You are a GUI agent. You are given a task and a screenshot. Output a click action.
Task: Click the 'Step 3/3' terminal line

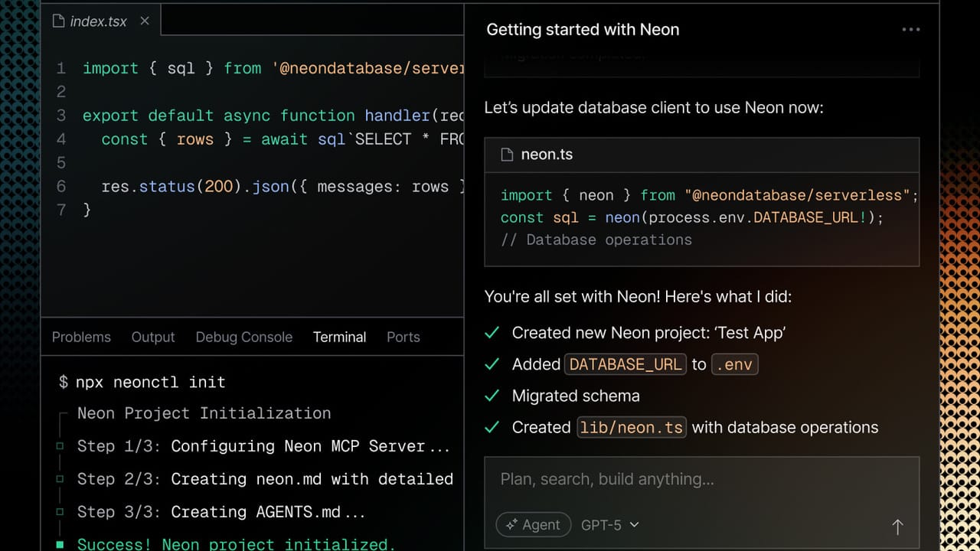click(x=221, y=512)
